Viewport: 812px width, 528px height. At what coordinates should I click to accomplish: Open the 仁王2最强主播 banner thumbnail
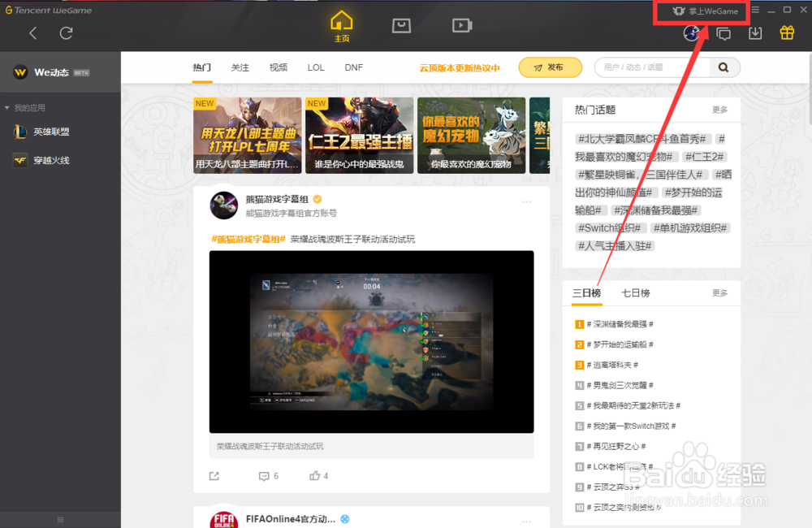[360, 135]
